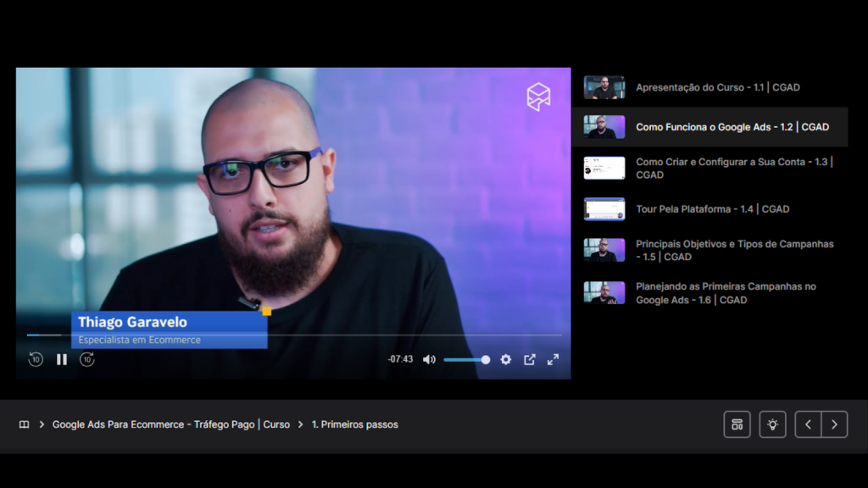Go to the next lesson with the arrow button
This screenshot has height=488, width=868.
835,424
